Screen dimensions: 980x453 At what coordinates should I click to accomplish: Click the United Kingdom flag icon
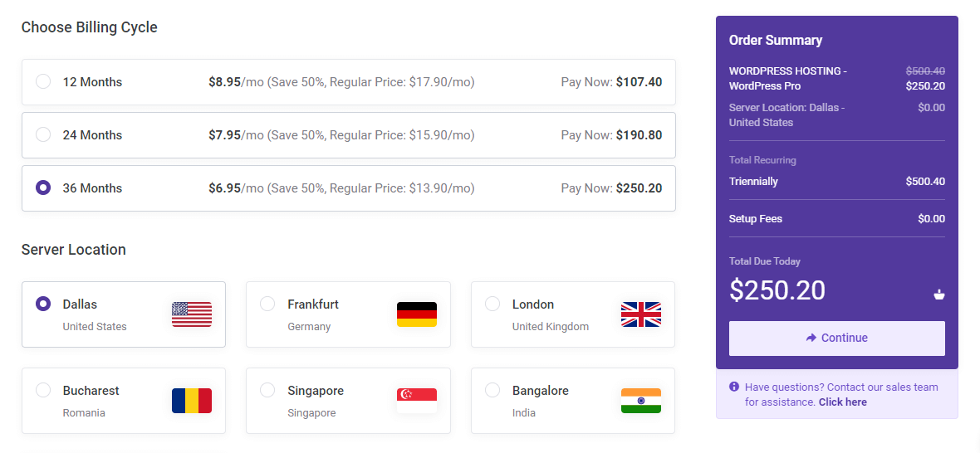[641, 314]
